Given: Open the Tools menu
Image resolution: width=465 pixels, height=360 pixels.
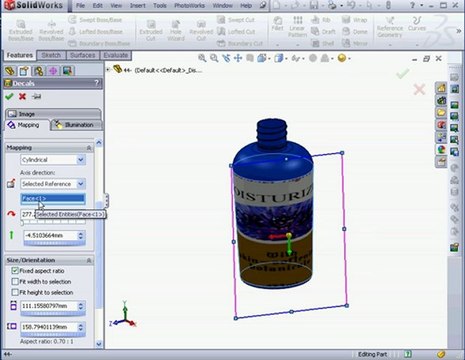Looking at the screenshot, I should [160, 6].
